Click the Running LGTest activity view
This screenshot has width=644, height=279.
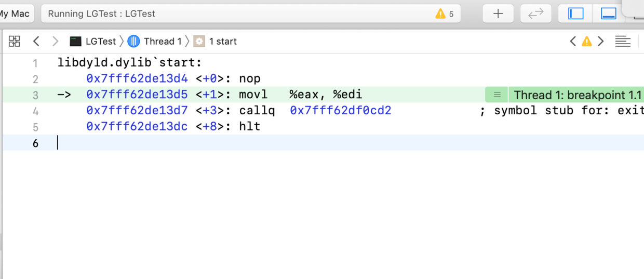(251, 14)
